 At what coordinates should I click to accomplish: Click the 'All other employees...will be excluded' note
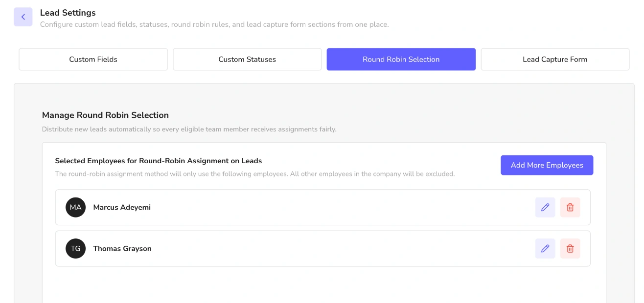click(372, 173)
